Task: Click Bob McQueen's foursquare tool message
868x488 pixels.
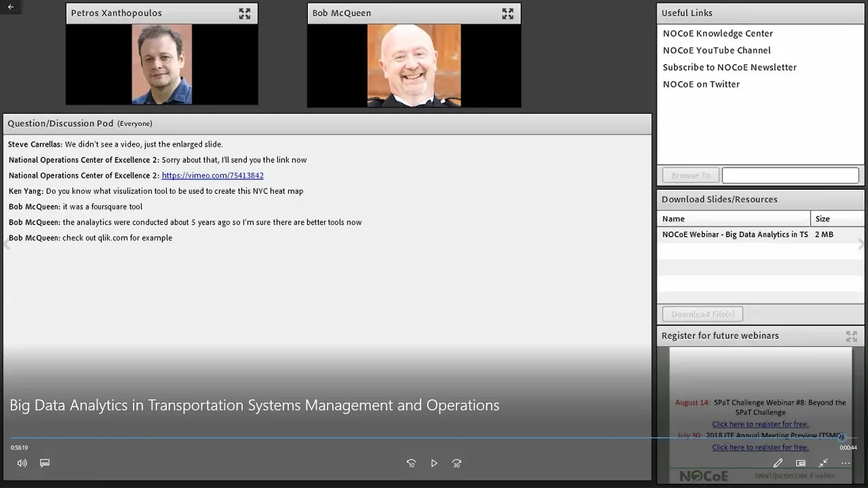Action: pos(75,207)
